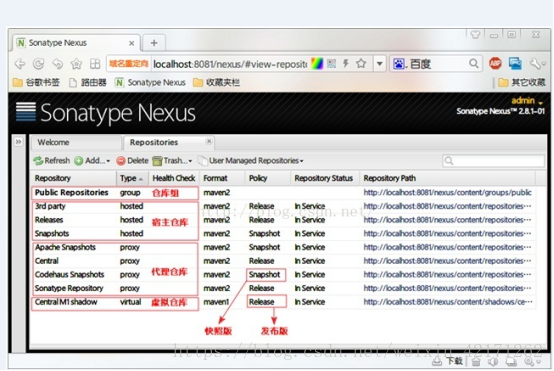The width and height of the screenshot is (554, 371).
Task: Click the Repository Status column header
Action: 325,178
